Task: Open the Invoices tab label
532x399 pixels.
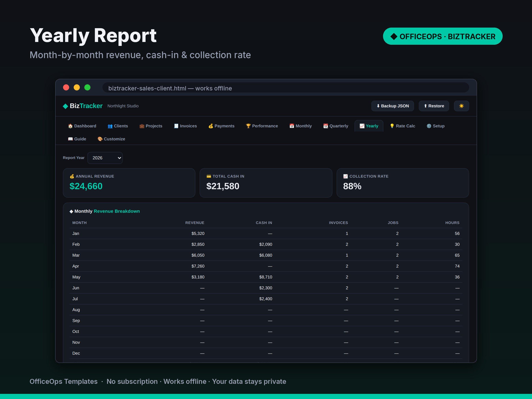Action: (188, 126)
